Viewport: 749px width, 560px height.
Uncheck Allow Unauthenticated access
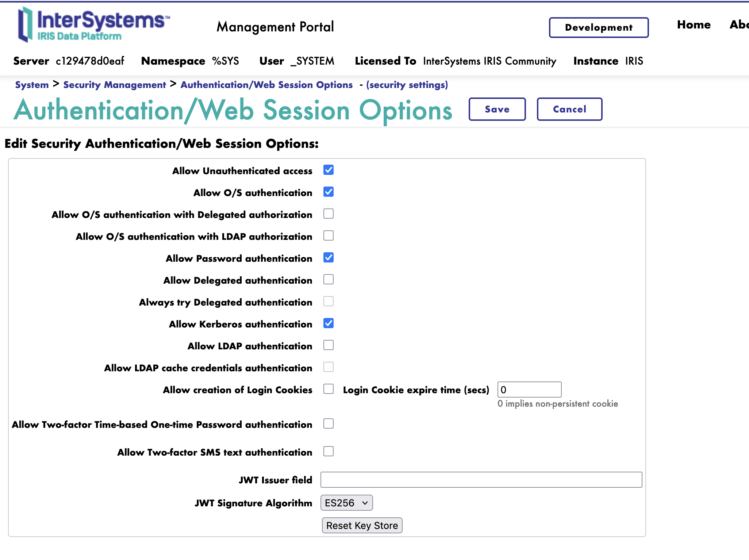pos(329,170)
